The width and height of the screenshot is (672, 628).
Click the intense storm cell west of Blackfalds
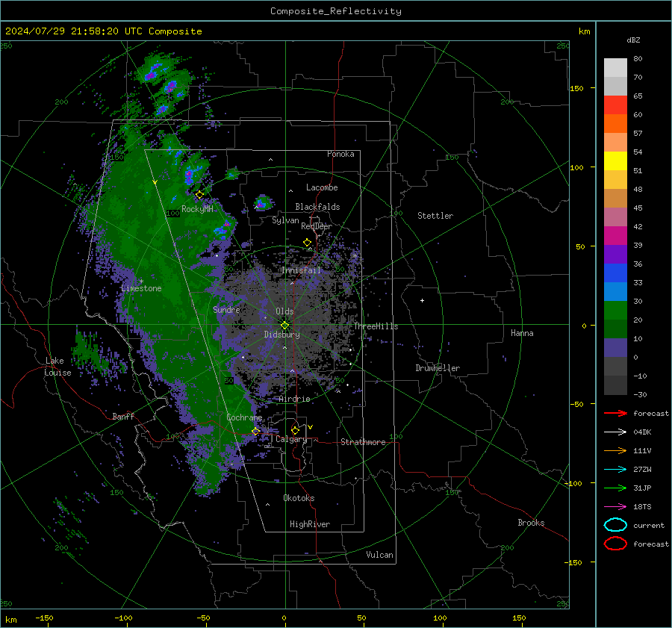click(x=261, y=203)
